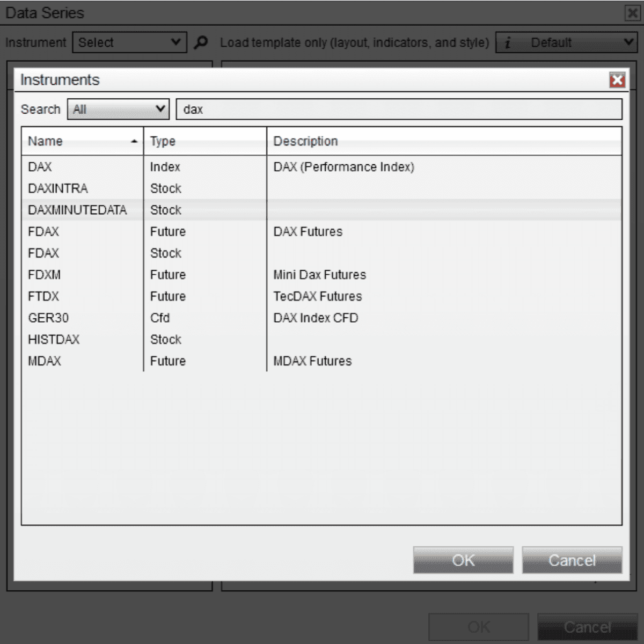Select the DAXINTRA instrument row
This screenshot has height=644, width=644.
pyautogui.click(x=321, y=188)
